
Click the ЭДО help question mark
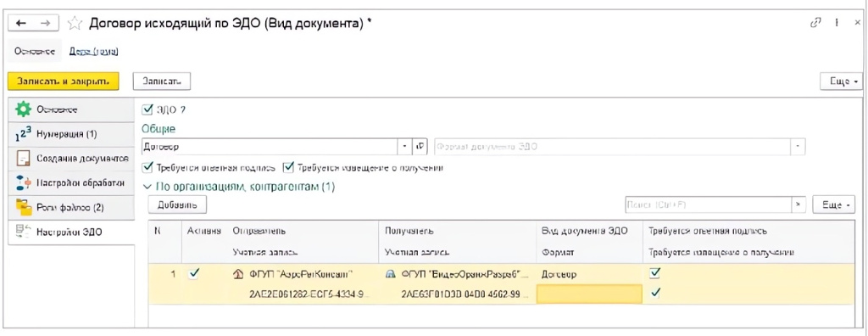point(183,109)
